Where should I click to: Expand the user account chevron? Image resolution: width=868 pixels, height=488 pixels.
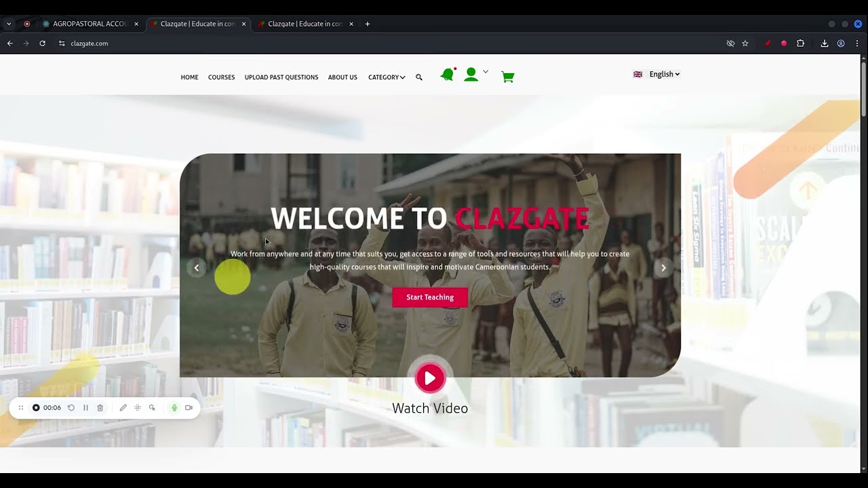[486, 72]
